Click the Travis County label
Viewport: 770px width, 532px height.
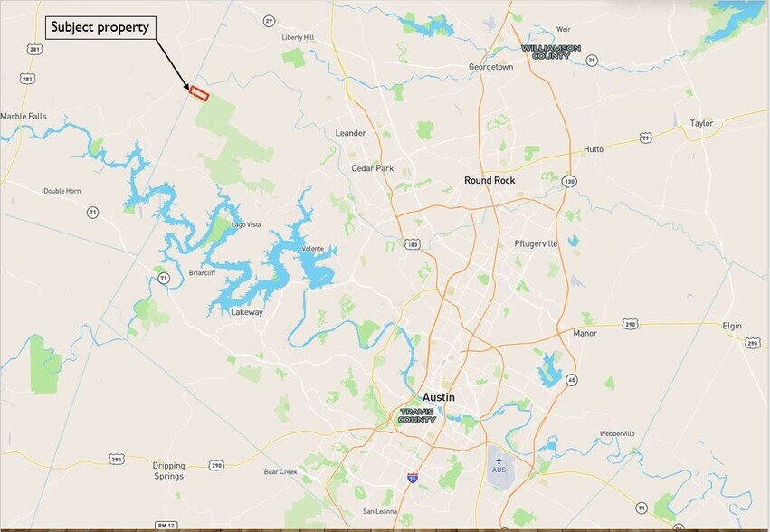[x=417, y=415]
